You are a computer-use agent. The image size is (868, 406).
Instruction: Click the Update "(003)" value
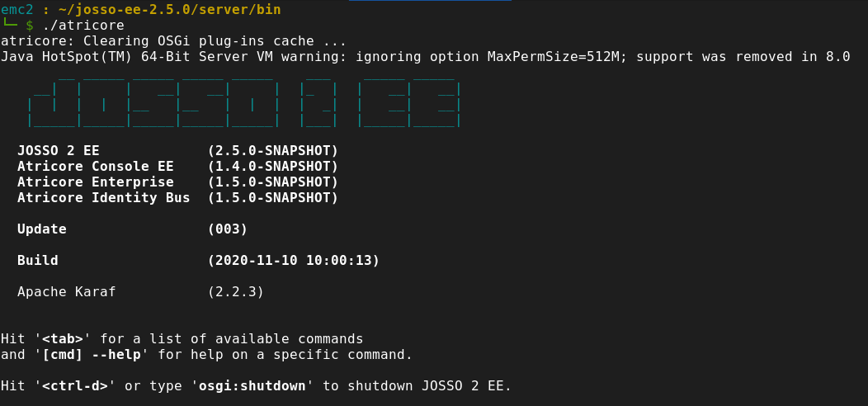228,229
